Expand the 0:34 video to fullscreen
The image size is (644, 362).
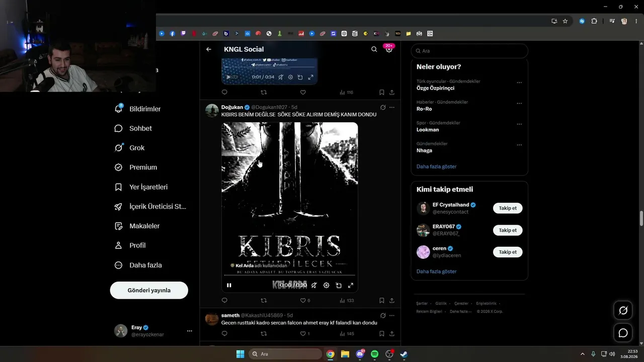click(x=310, y=77)
